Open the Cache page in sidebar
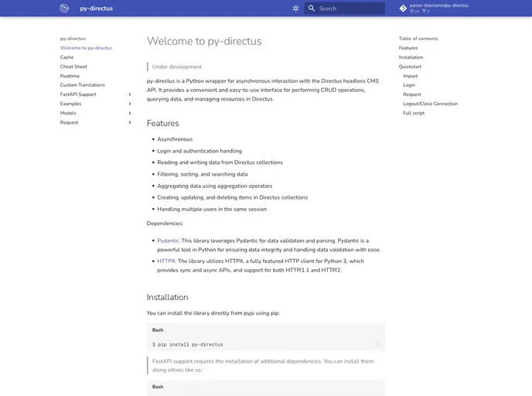The height and width of the screenshot is (396, 532). click(x=66, y=57)
